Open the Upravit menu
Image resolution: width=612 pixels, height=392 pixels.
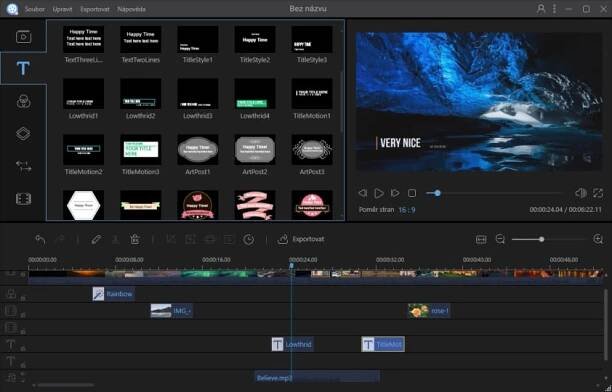tap(62, 9)
